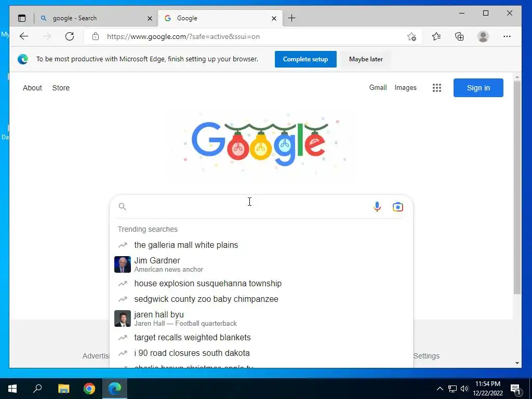Screen dimensions: 532x399
Task: Click the page vertical scrollbar thumb
Action: coord(517,187)
